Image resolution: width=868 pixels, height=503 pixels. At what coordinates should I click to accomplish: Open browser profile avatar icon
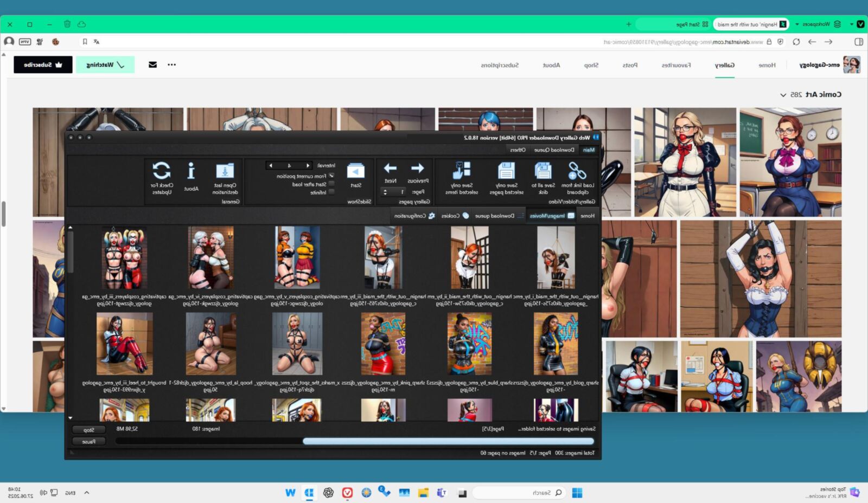click(9, 42)
